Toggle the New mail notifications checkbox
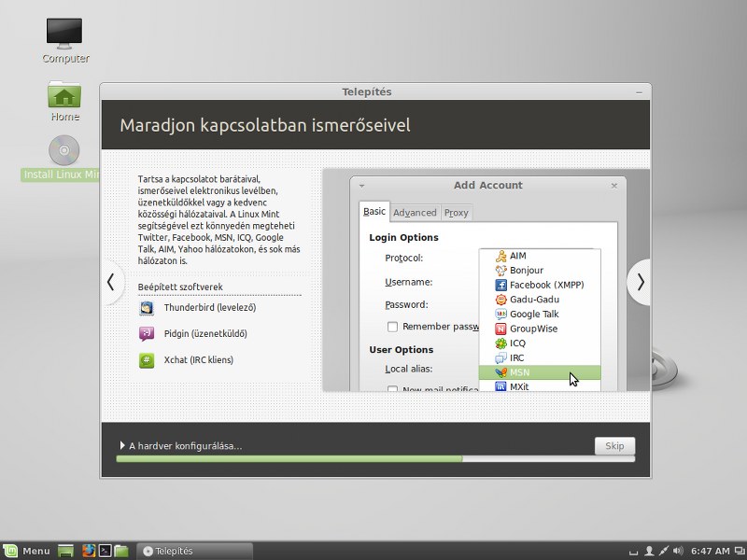The width and height of the screenshot is (747, 560). pyautogui.click(x=392, y=388)
